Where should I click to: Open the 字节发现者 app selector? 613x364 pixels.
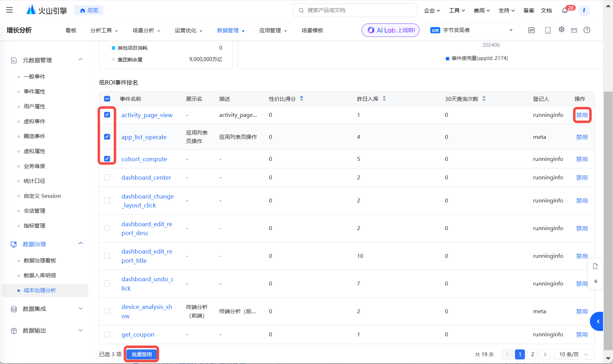tap(471, 30)
